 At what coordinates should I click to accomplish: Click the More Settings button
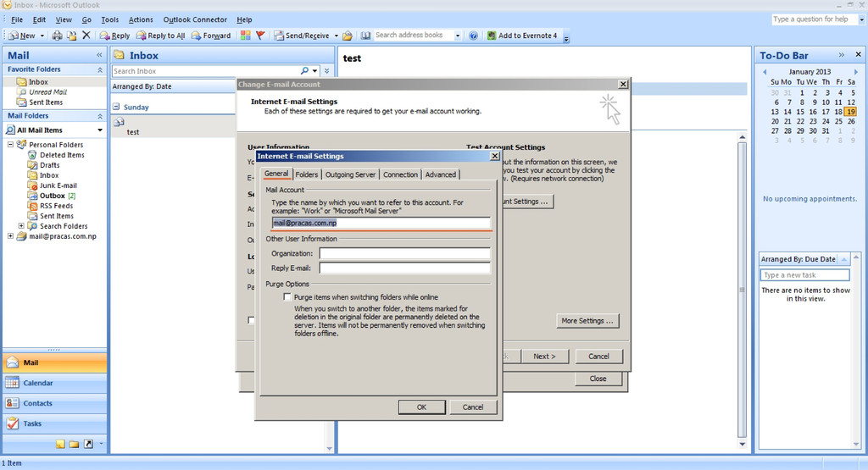[587, 321]
